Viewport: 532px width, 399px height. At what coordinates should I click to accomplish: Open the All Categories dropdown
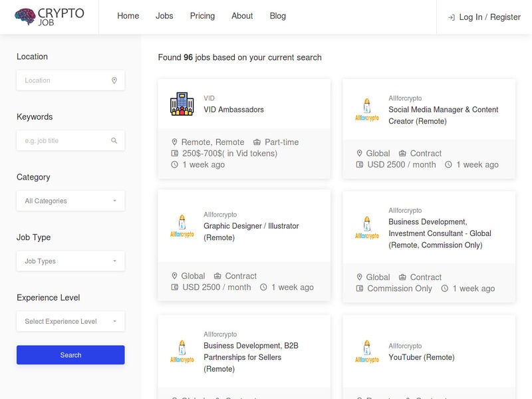tap(70, 201)
